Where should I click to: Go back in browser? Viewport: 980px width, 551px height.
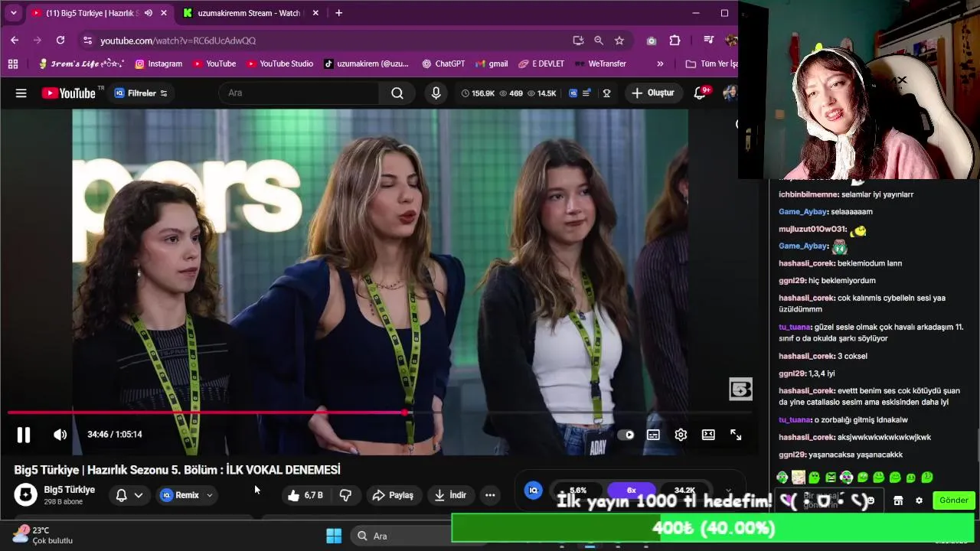tap(15, 41)
